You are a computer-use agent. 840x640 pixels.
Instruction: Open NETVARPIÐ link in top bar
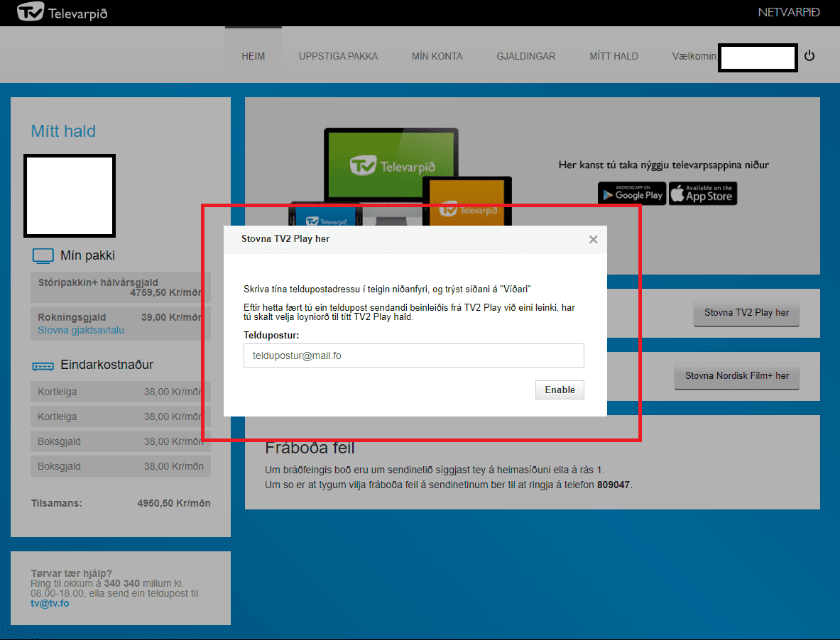(789, 12)
